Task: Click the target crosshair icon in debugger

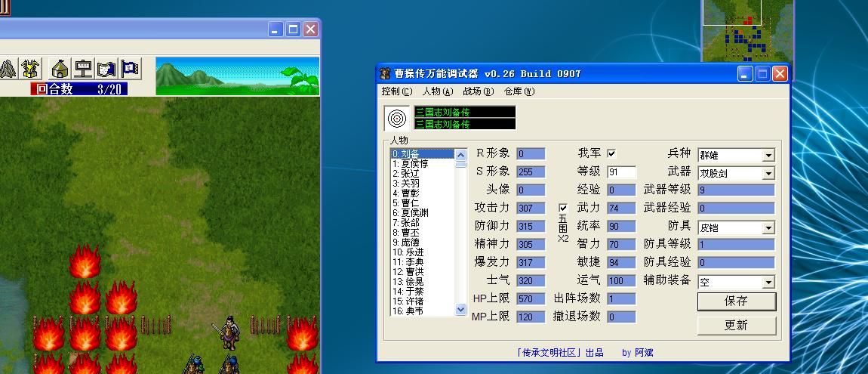Action: pyautogui.click(x=397, y=118)
